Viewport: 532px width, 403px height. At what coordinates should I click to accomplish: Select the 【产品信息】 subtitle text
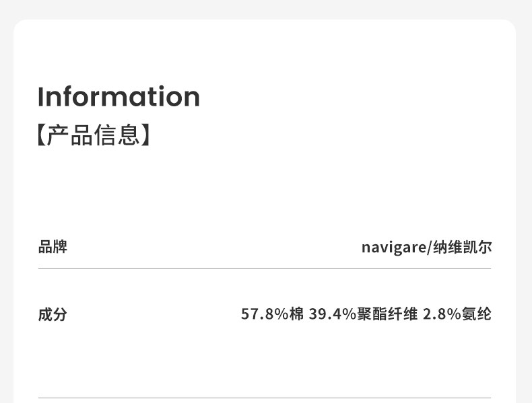click(94, 135)
